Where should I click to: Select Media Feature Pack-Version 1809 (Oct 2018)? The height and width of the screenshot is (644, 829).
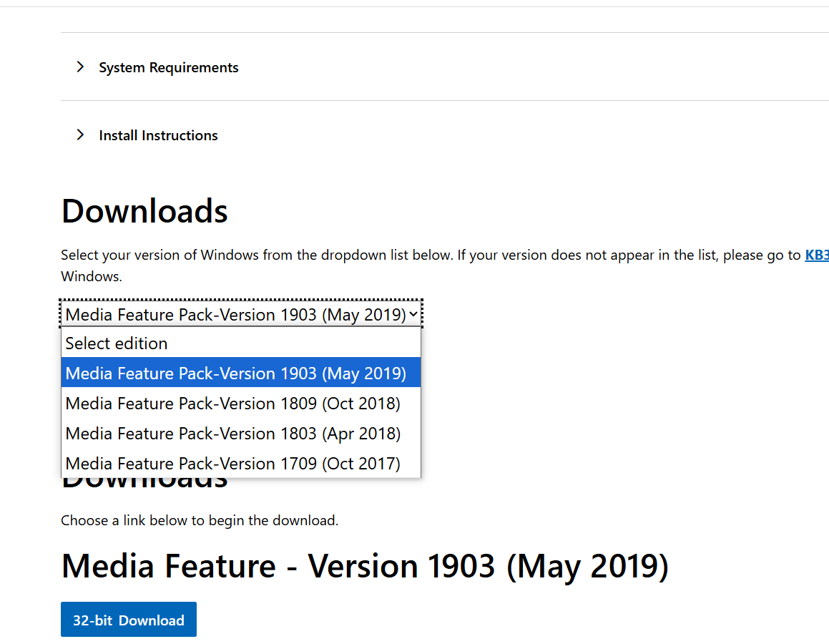[x=241, y=404]
